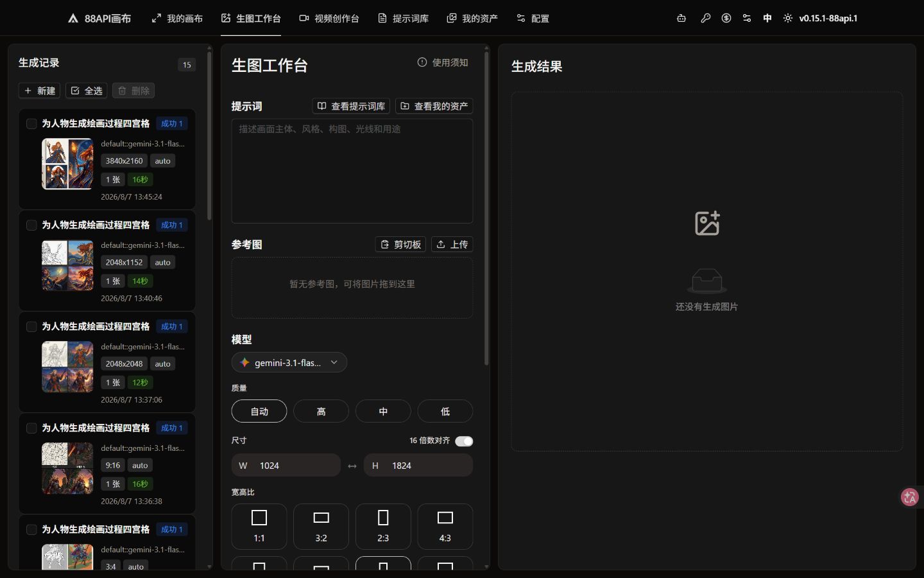Switch language via the 中 icon
The image size is (924, 578).
click(767, 18)
